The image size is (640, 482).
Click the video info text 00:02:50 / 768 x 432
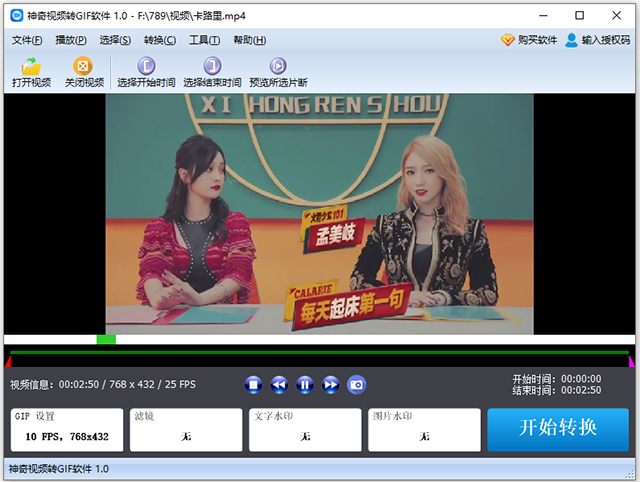point(103,384)
